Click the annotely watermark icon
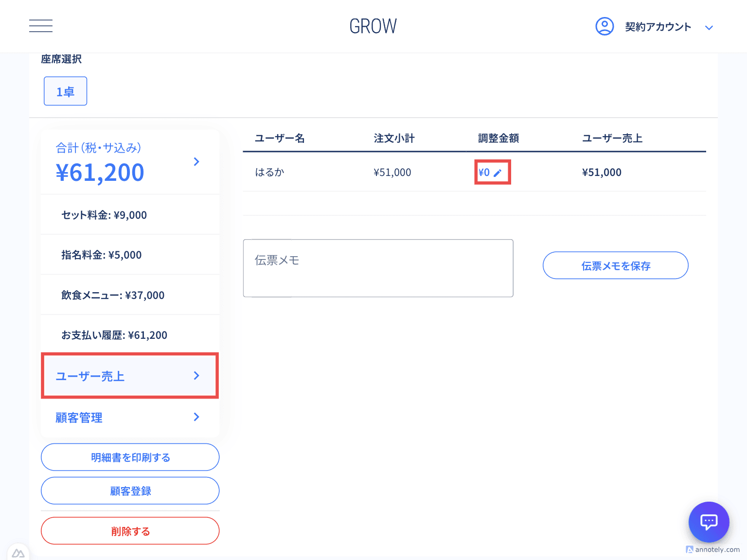 (690, 550)
